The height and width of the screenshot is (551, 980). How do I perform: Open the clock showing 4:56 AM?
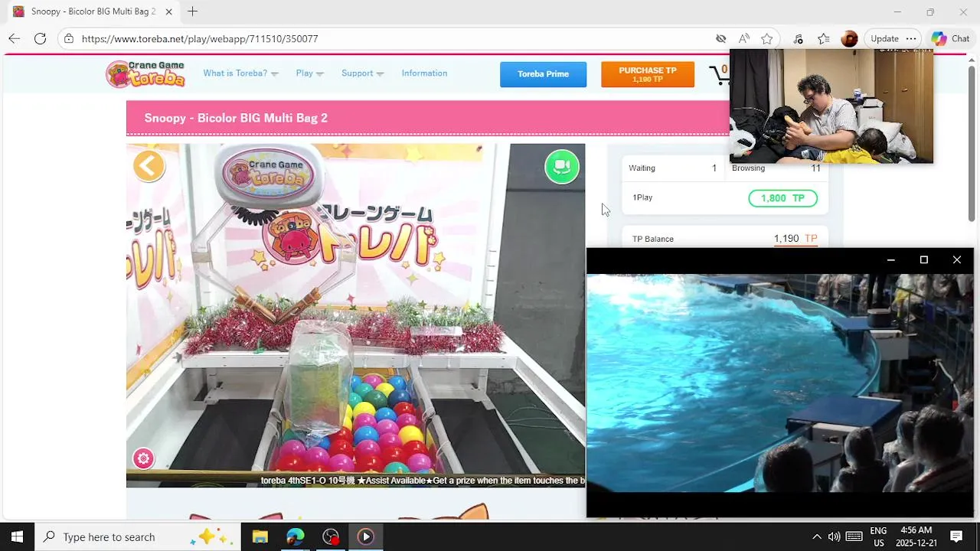point(916,536)
